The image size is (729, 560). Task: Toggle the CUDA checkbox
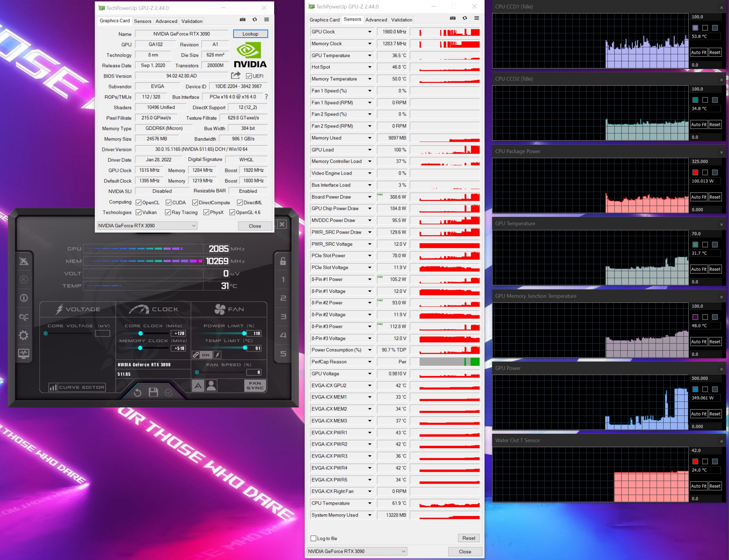(168, 202)
